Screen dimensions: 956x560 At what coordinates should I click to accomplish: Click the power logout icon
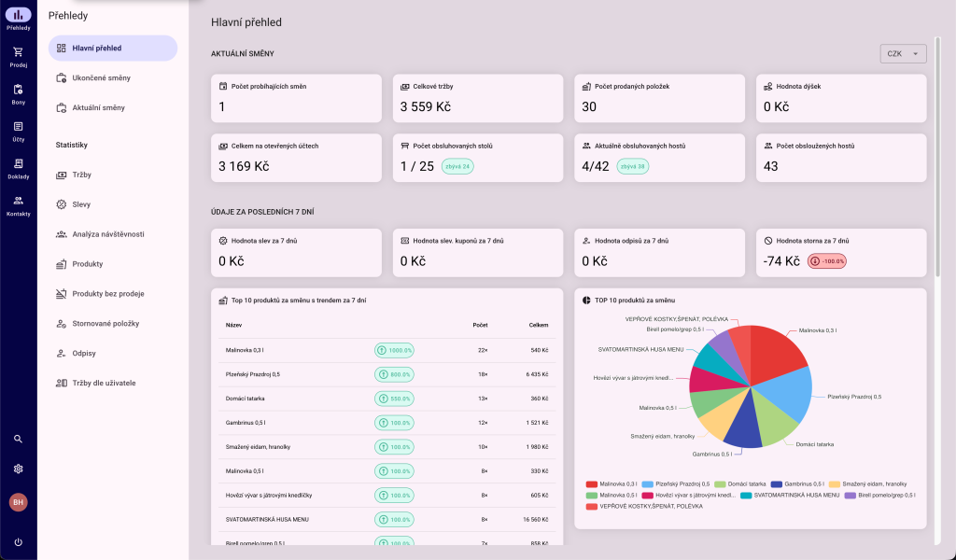click(x=18, y=542)
